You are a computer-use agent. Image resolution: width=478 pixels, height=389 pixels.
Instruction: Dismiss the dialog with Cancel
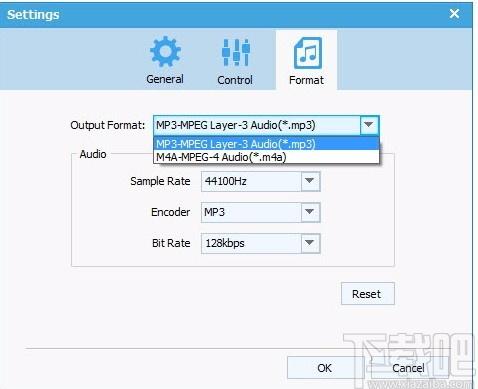pos(408,368)
